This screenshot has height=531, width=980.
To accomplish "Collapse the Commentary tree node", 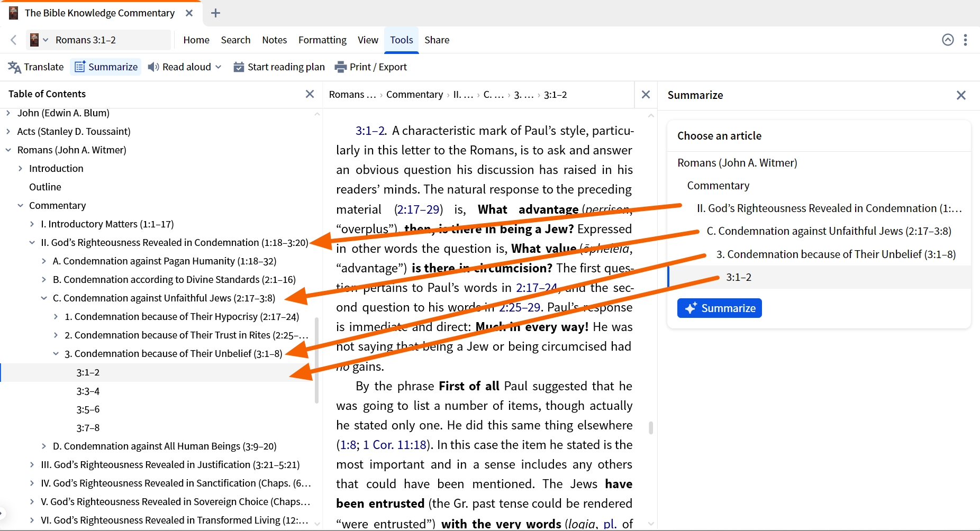I will tap(20, 205).
